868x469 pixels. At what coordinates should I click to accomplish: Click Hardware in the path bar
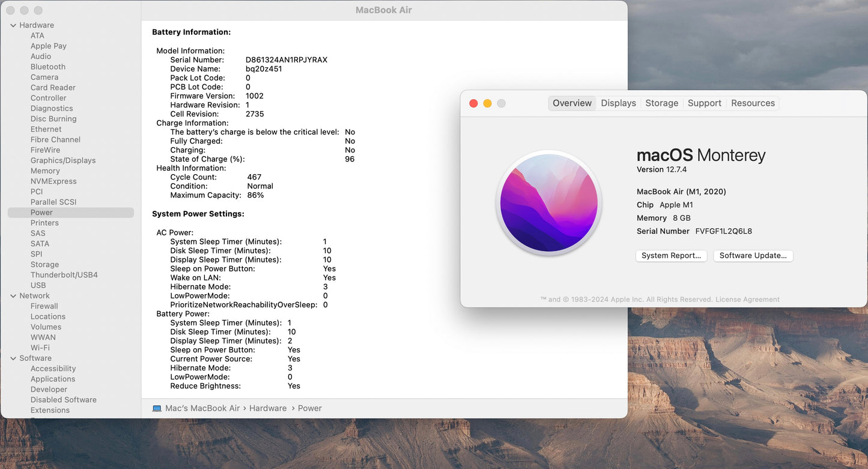(x=268, y=408)
